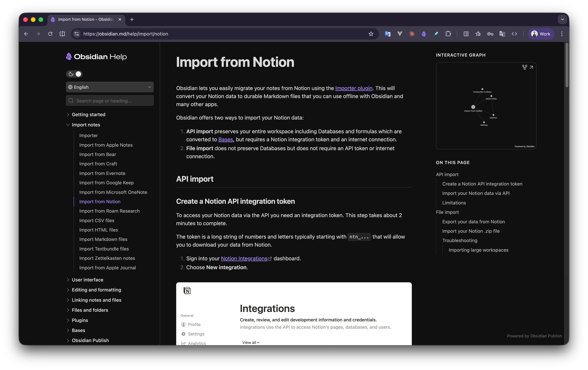Click the Claude extension icon in the browser toolbar

(412, 34)
